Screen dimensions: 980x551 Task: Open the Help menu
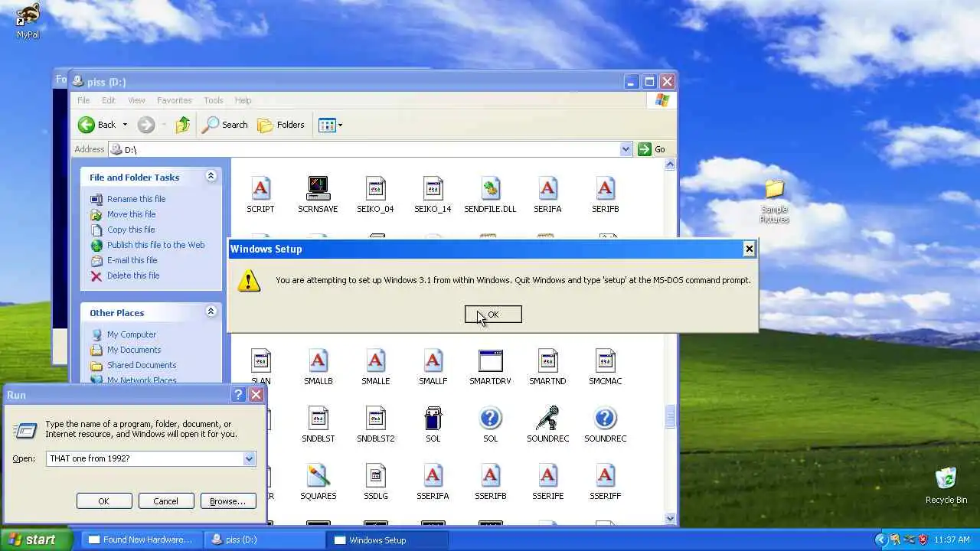tap(243, 100)
